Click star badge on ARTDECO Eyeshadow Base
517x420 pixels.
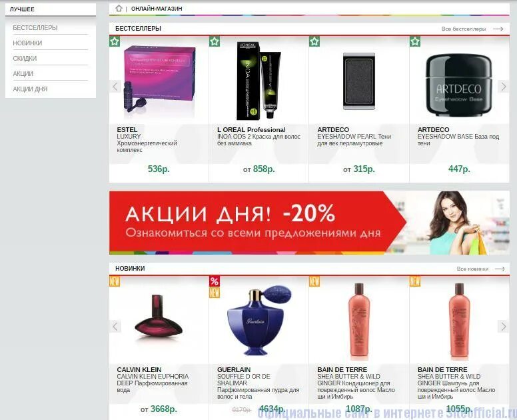[415, 41]
